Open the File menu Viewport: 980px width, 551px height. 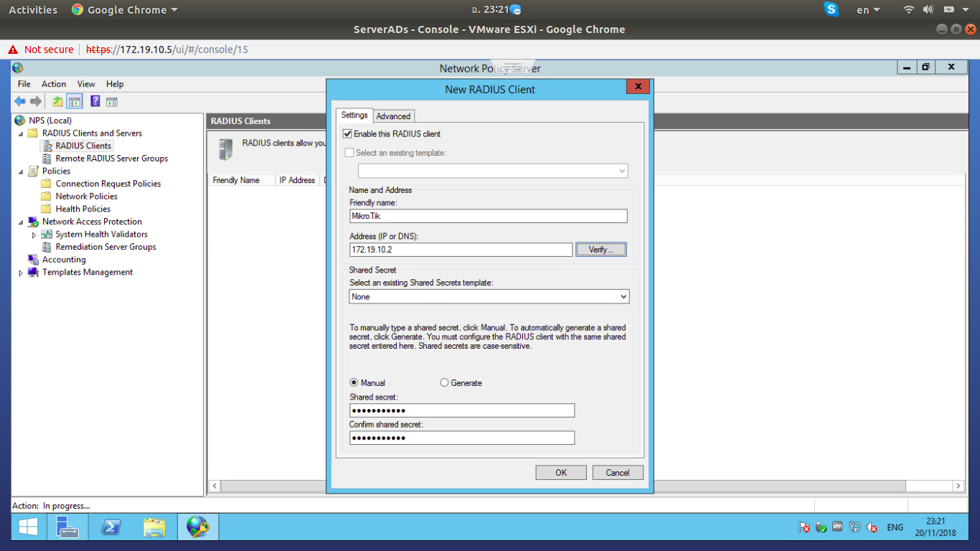pyautogui.click(x=24, y=84)
